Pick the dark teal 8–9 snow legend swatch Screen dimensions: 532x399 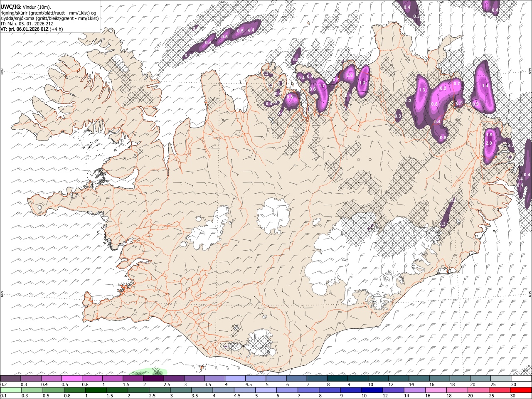[337, 379]
